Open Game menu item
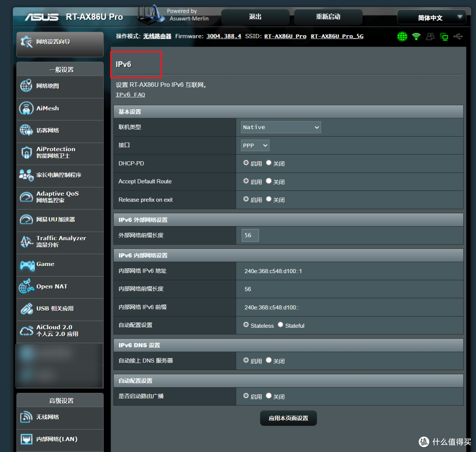This screenshot has width=476, height=452. (60, 264)
